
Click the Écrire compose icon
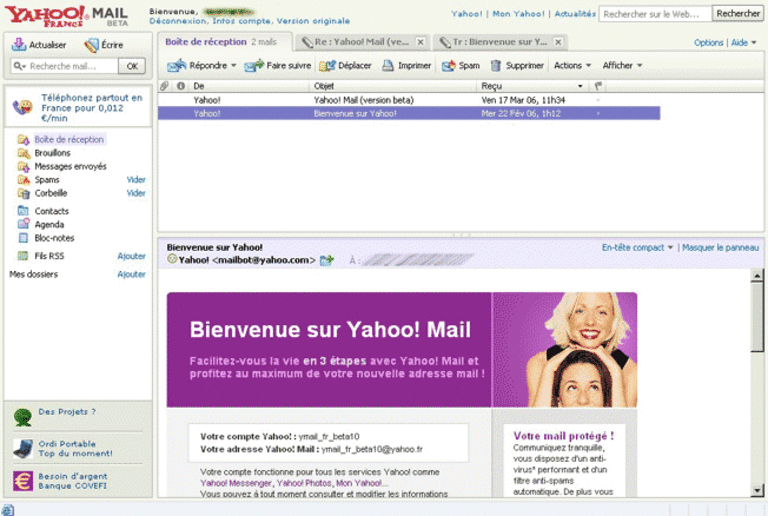coord(91,45)
